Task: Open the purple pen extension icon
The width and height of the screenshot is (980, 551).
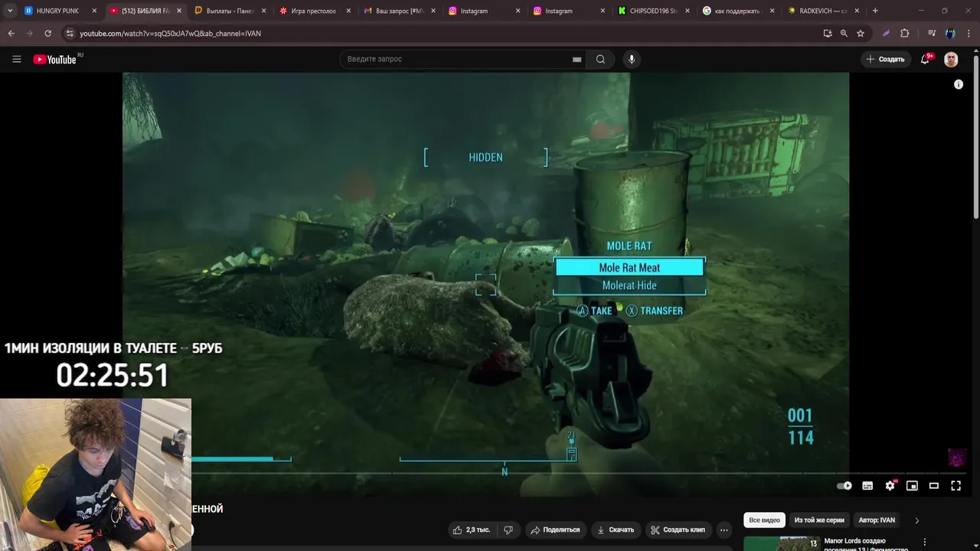Action: (x=886, y=34)
